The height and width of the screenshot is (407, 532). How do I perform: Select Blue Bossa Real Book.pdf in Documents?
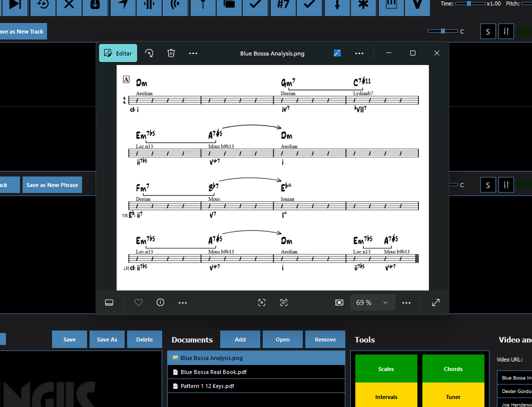pos(214,372)
